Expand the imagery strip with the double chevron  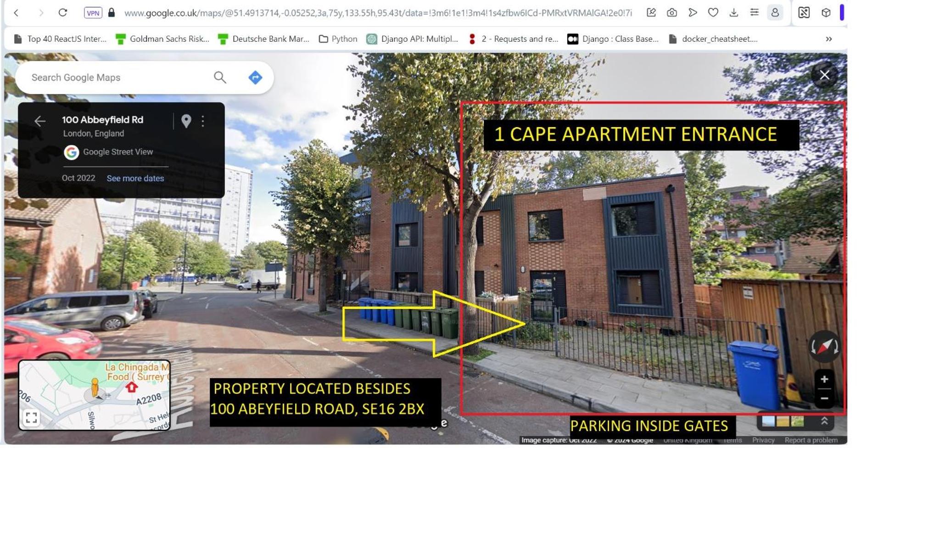824,421
